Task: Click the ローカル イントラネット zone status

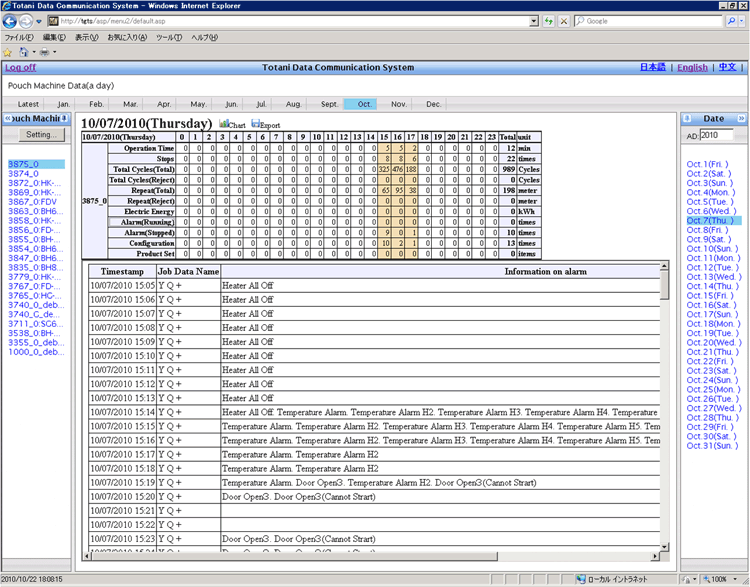Action: pos(613,579)
